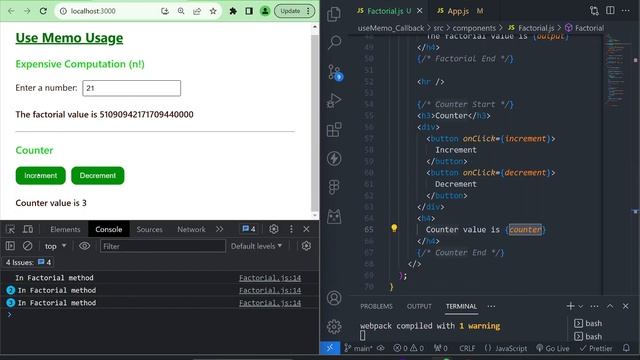Toggle DevTools device toolbar
Screen dimensions: 640x360
pos(28,229)
